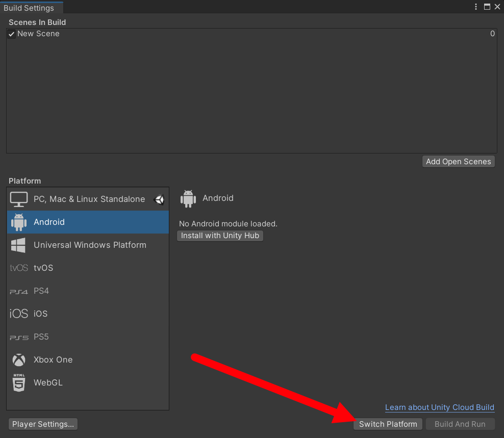
Task: Click the tvOS logo icon
Action: (19, 268)
